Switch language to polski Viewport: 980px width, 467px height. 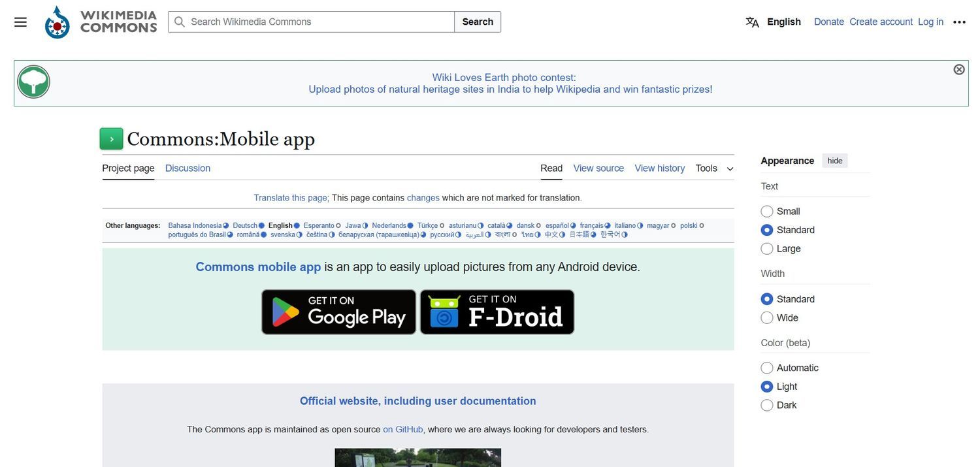(x=689, y=225)
